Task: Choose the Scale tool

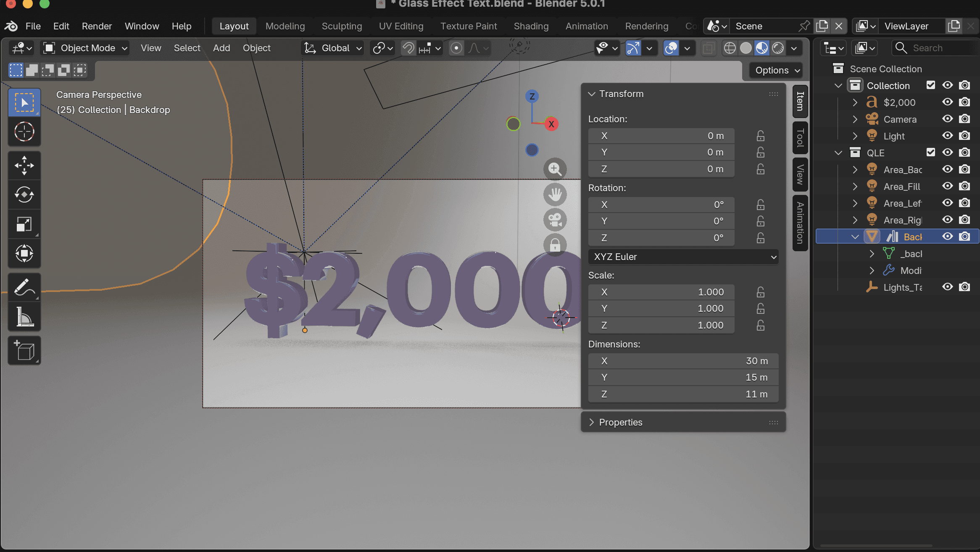Action: coord(24,224)
